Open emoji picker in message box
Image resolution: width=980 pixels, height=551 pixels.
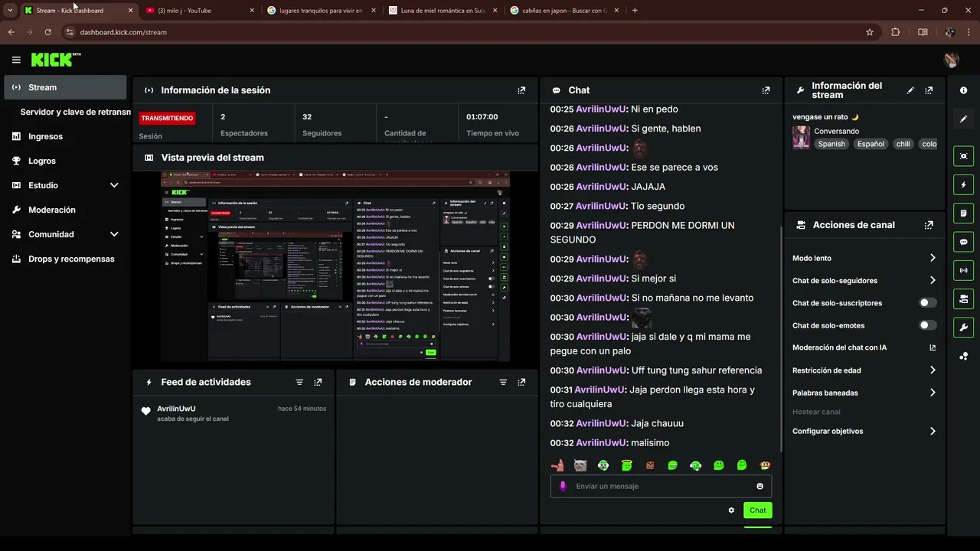[759, 486]
